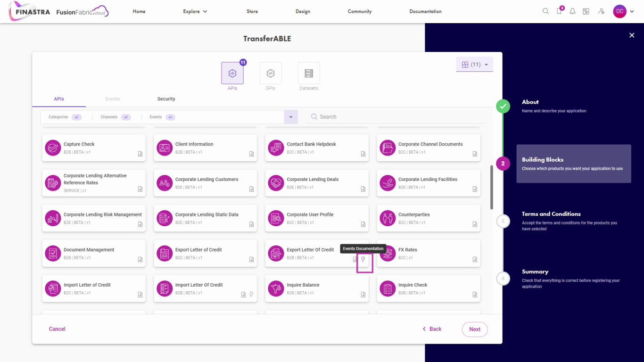This screenshot has height=362, width=644.
Task: Select the APIs building block icon
Action: (232, 74)
